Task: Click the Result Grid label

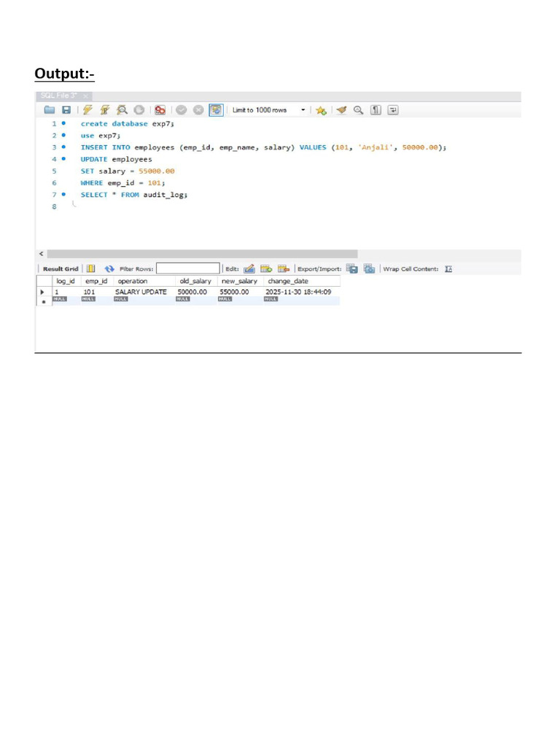Action: (x=61, y=268)
